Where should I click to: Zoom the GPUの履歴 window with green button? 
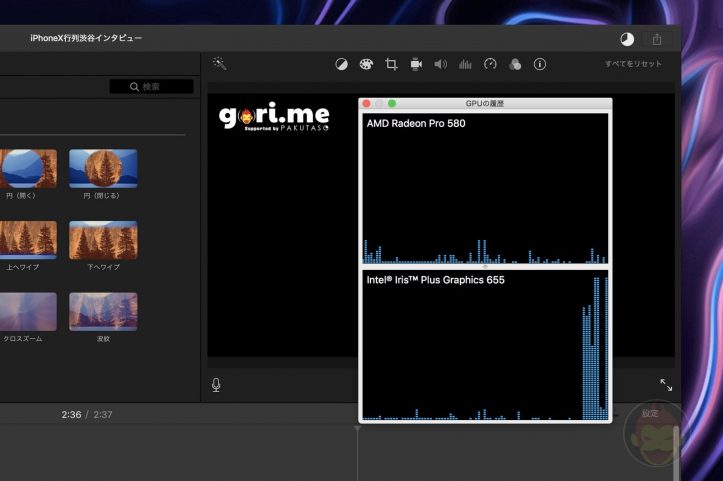point(392,103)
